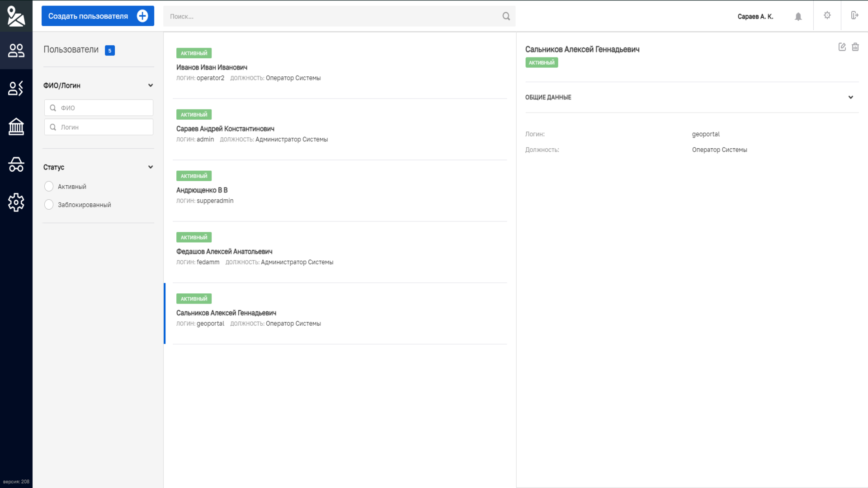Screen dimensions: 868x488
Task: Click the logout icon in the top bar
Action: (854, 15)
